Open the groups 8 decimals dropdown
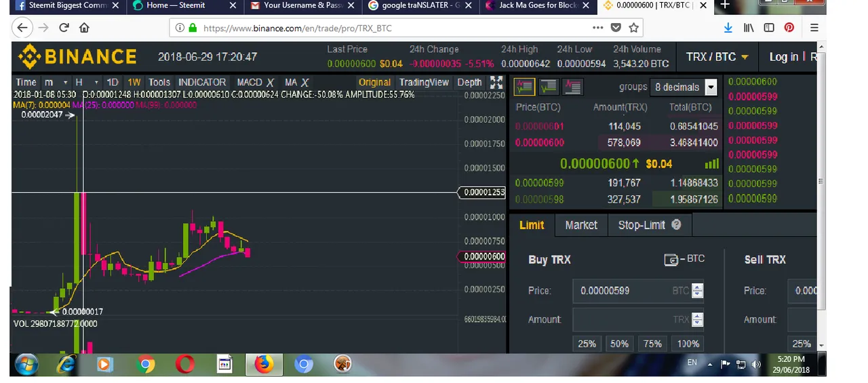 [x=684, y=87]
